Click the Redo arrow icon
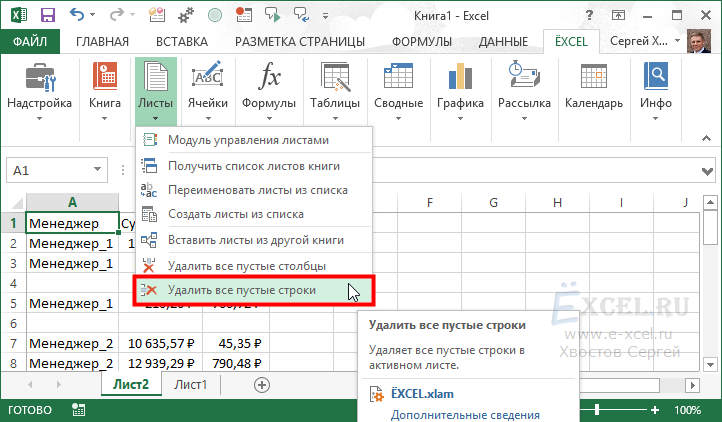Screen dimensions: 722x422 click(116, 15)
